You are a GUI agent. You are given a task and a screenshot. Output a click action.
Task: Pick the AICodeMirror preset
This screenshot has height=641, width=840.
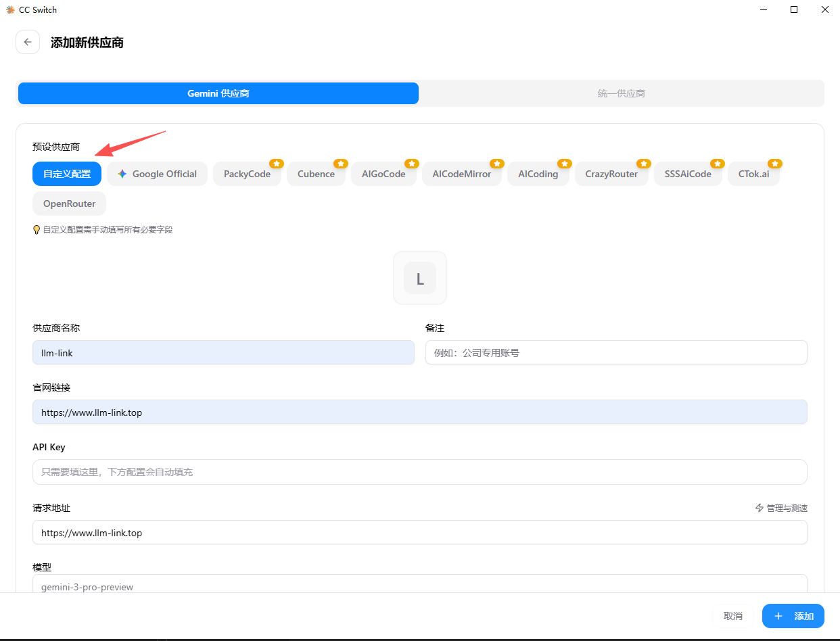point(462,174)
